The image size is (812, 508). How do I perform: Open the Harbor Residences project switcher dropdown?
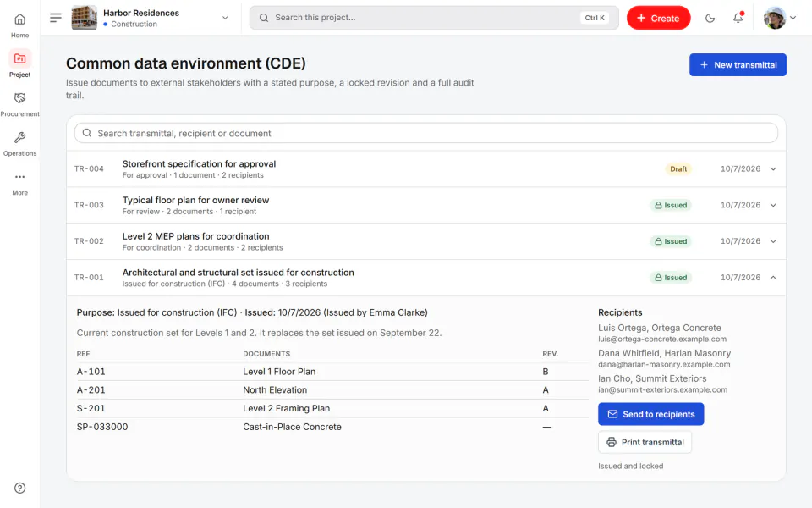coord(225,18)
